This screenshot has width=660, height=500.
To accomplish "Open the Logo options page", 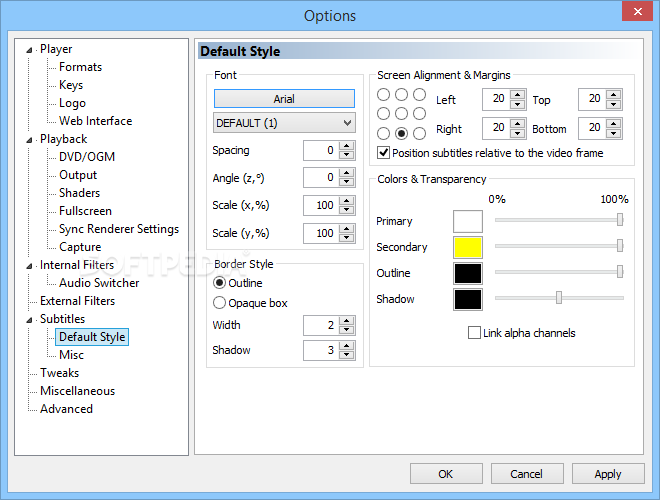I will coord(72,103).
